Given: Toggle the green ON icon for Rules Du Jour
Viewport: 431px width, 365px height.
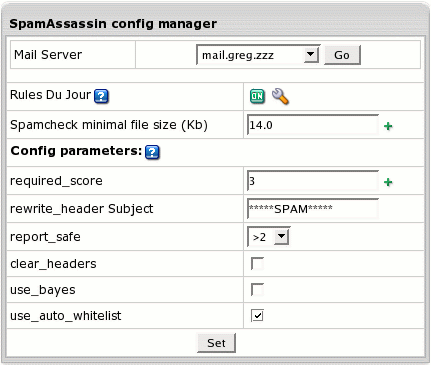Looking at the screenshot, I should pos(257,96).
